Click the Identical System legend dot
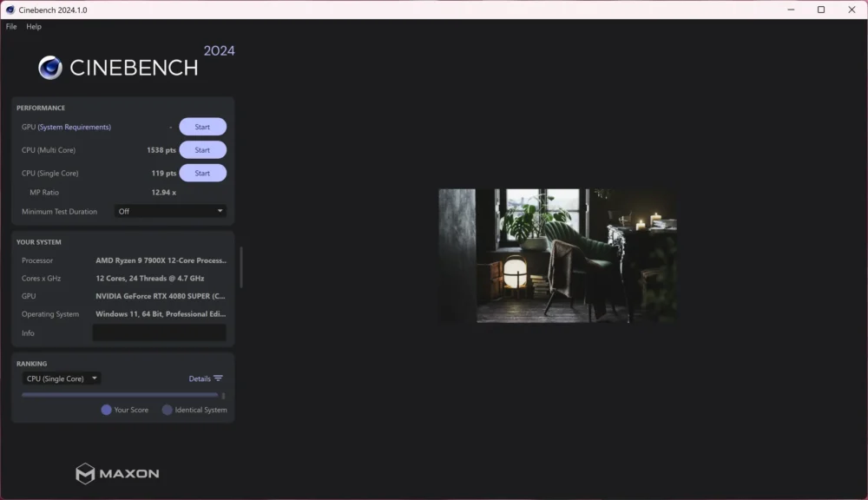Image resolution: width=868 pixels, height=500 pixels. click(x=167, y=410)
